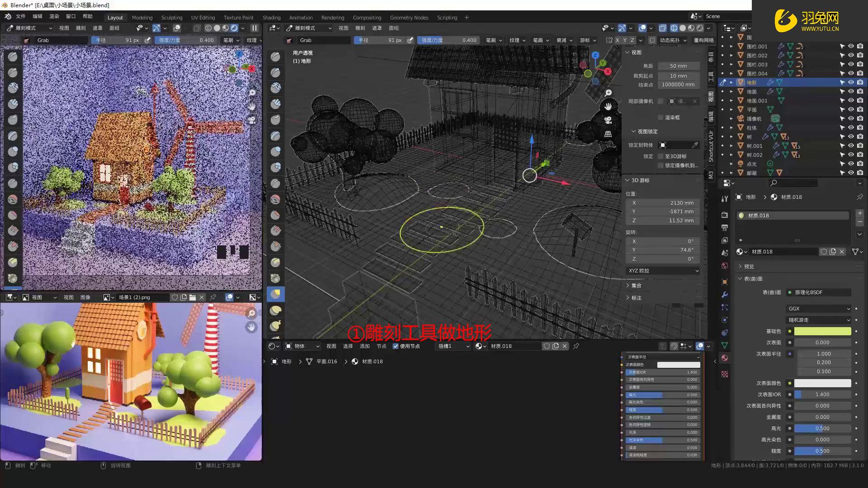This screenshot has height=488, width=868.
Task: Open the 文件 menu
Action: pos(21,16)
